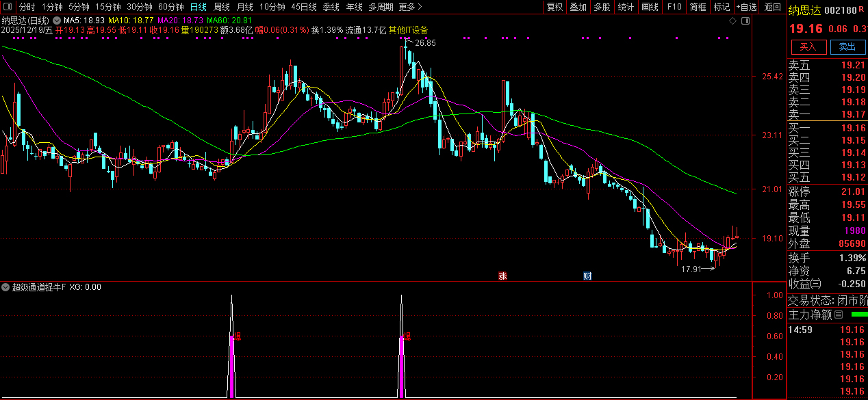The height and width of the screenshot is (400, 868).
Task: Click the 涨停 21.01 row
Action: [827, 191]
